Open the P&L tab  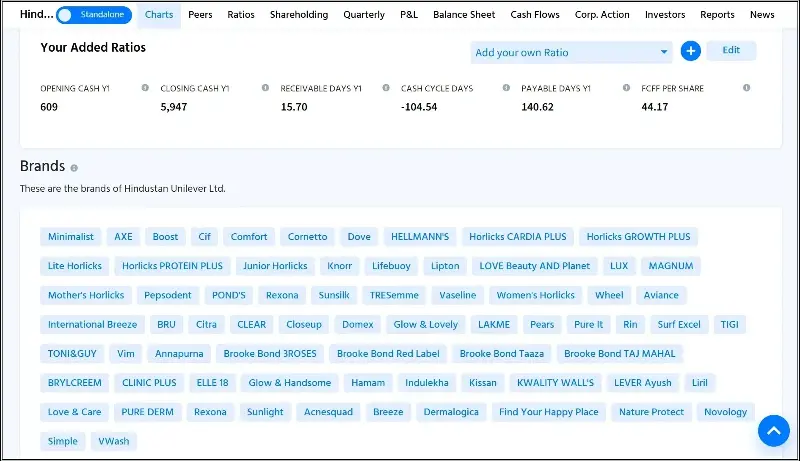pos(409,15)
